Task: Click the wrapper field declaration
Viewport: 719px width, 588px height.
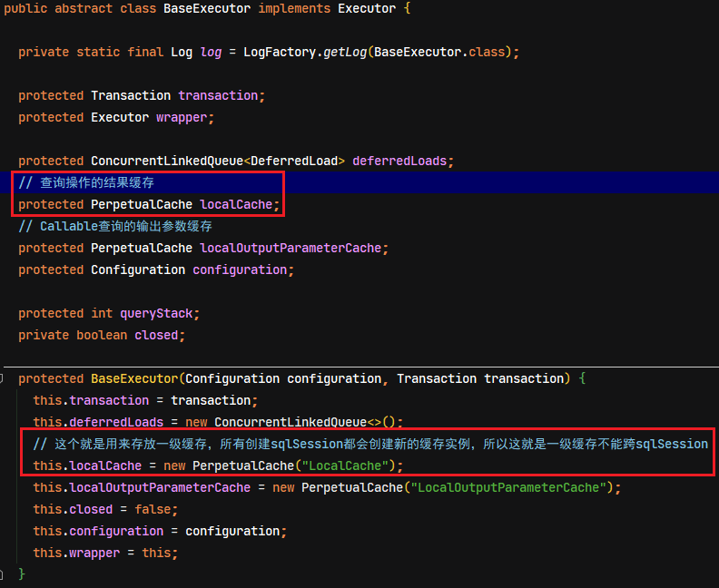Action: pos(182,118)
